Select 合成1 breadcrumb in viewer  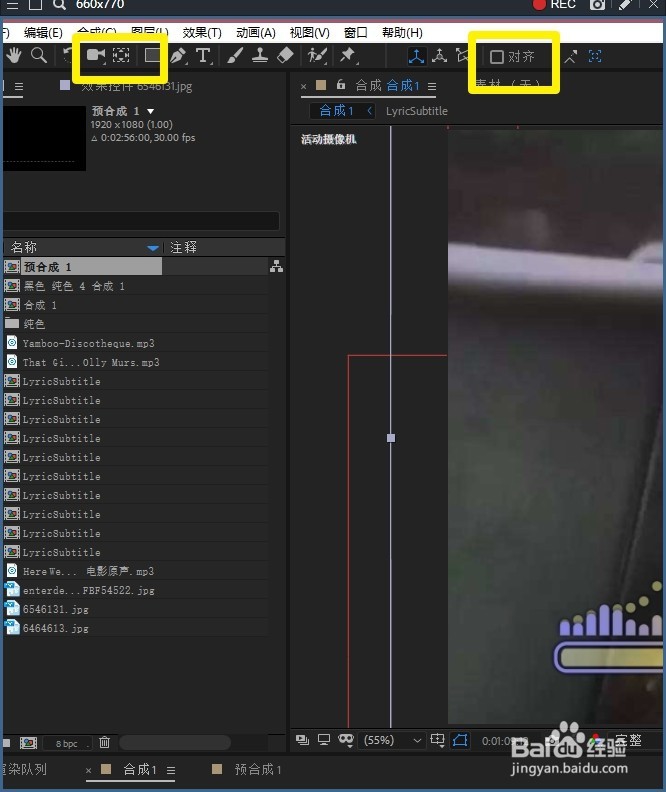(x=336, y=111)
